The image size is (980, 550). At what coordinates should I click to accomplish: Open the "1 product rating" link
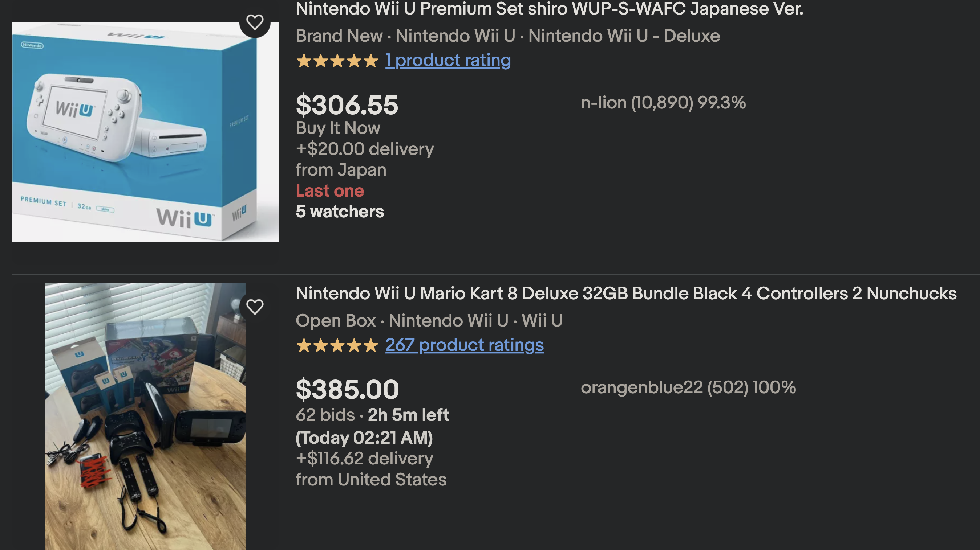coord(448,61)
